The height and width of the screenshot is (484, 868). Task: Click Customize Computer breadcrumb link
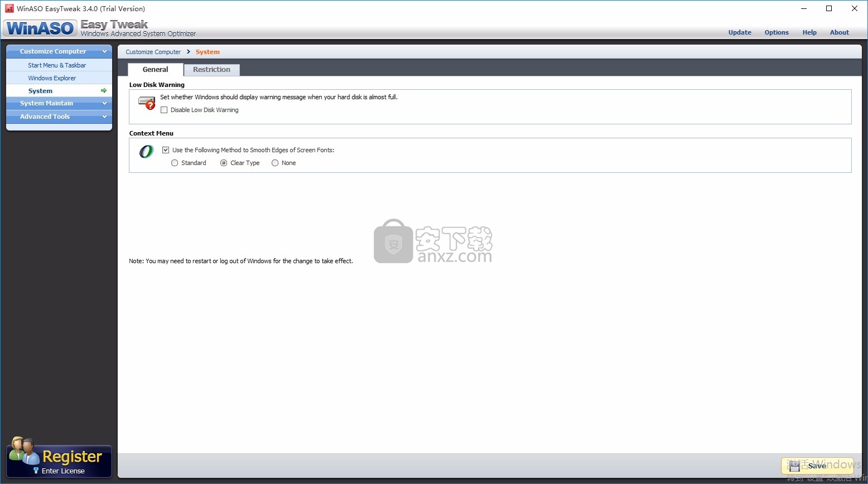tap(153, 52)
